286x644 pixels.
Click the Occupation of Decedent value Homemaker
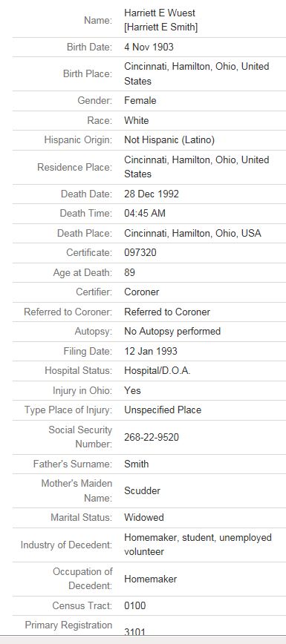pyautogui.click(x=151, y=579)
